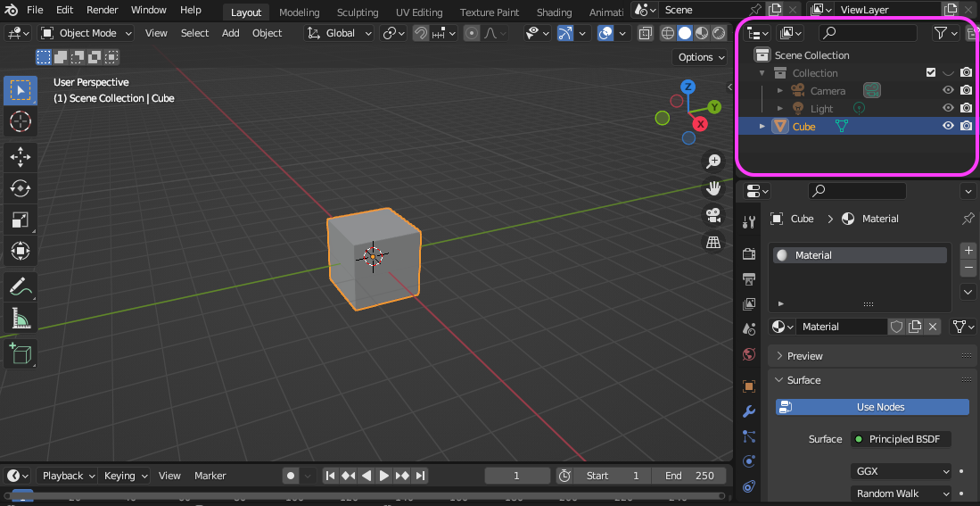Open the Render properties tab
This screenshot has width=980, height=506.
coord(749,253)
